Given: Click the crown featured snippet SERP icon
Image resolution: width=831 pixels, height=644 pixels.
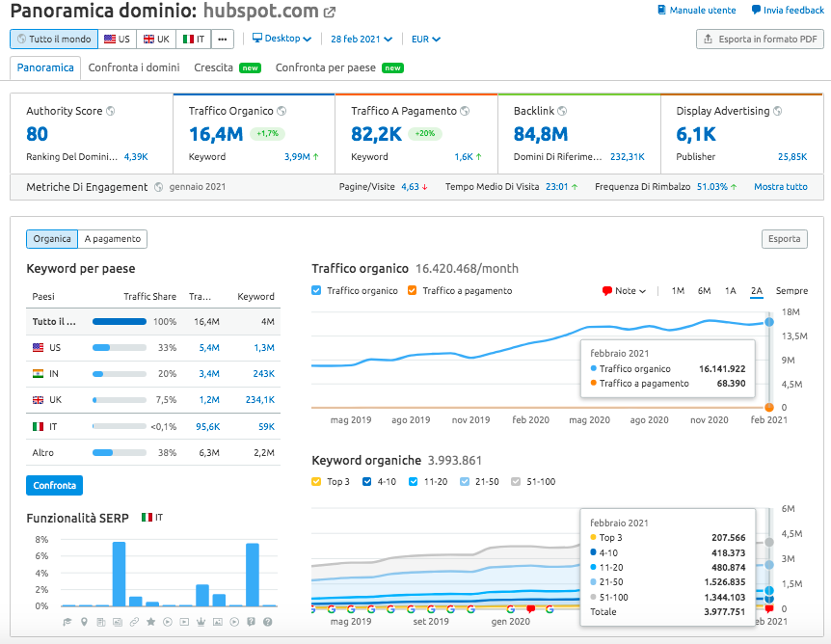Looking at the screenshot, I should 201,622.
